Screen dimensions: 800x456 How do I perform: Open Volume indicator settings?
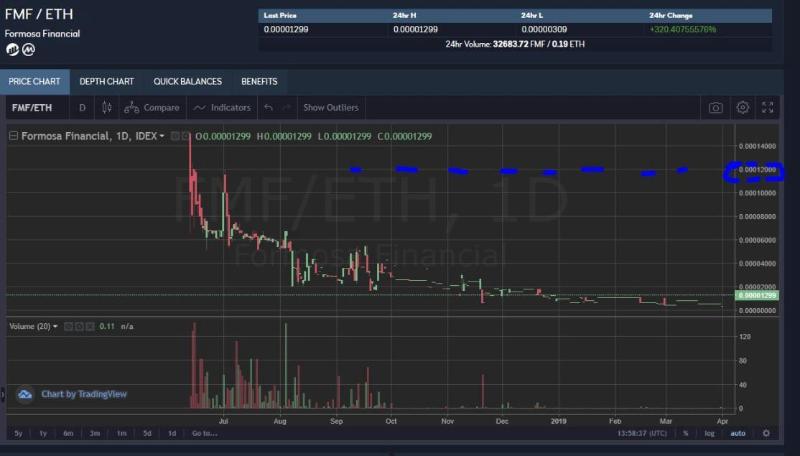[x=79, y=326]
